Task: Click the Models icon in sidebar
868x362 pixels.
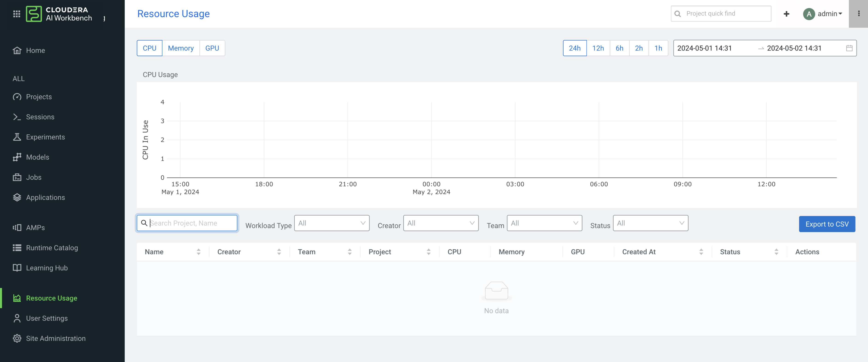Action: [17, 157]
